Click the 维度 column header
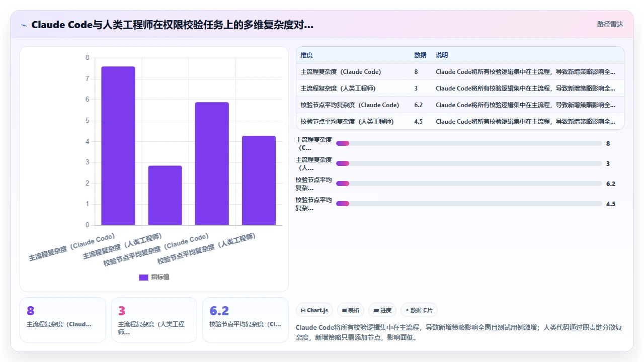This screenshot has width=644, height=362. click(306, 55)
